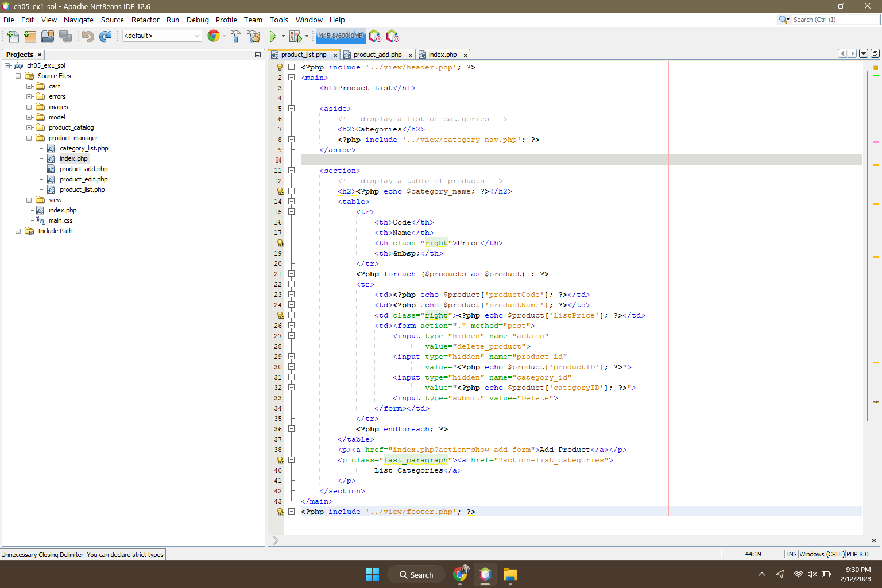The width and height of the screenshot is (882, 588).
Task: Click the editor vertical scrollbar
Action: point(868,247)
